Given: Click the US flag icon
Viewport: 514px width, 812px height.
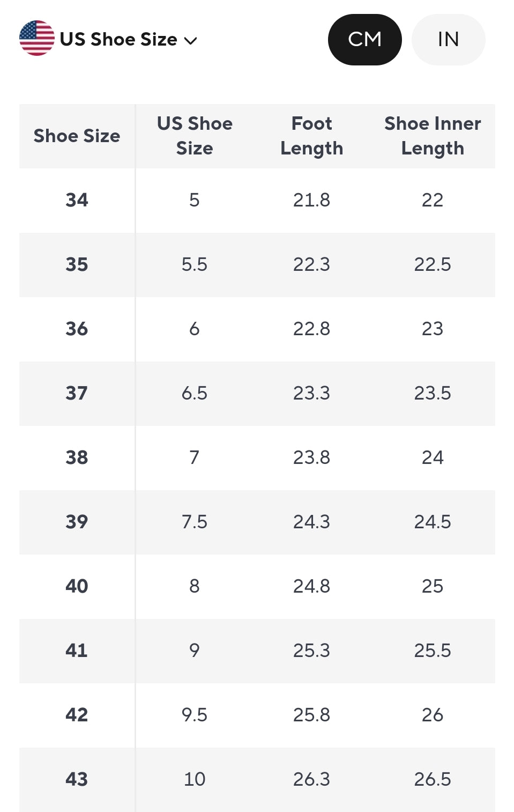Looking at the screenshot, I should [36, 39].
